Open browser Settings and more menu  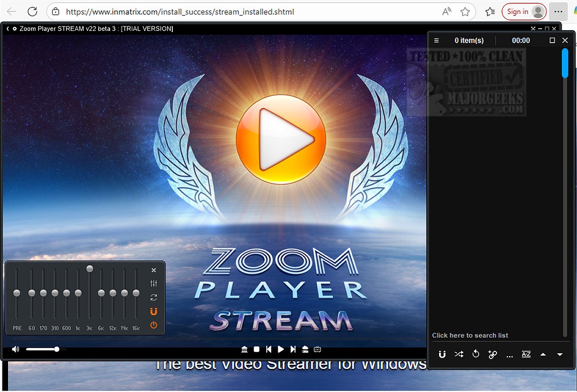coord(558,11)
